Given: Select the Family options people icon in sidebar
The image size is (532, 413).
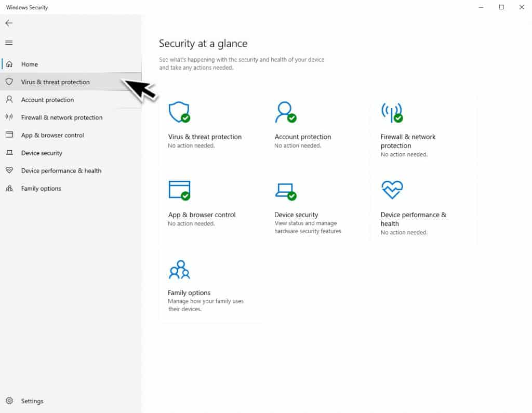Looking at the screenshot, I should pos(10,188).
